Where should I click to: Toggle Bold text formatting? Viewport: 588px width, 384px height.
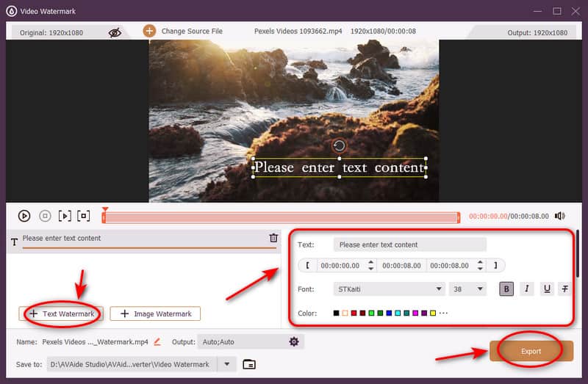tap(506, 289)
